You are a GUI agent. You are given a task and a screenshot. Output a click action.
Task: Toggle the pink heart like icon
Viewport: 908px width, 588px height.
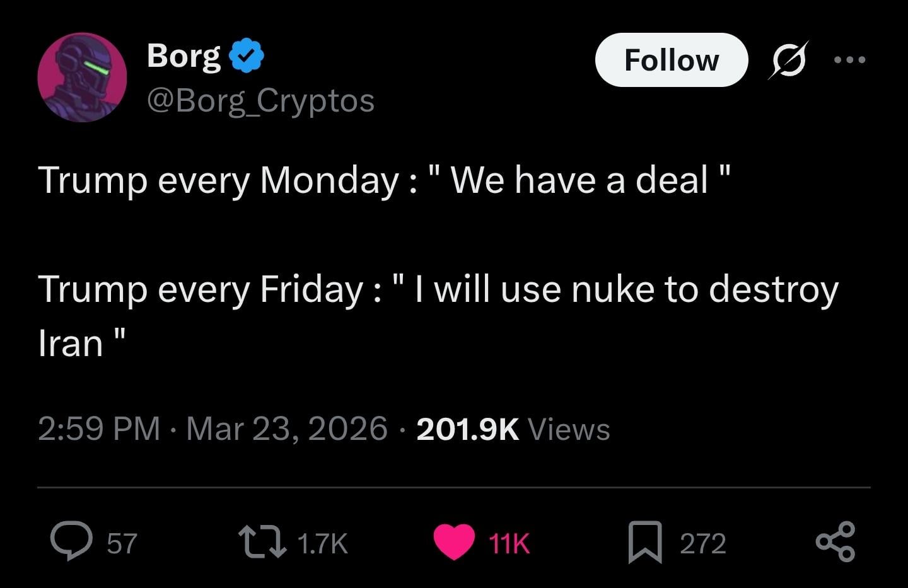pos(454,542)
